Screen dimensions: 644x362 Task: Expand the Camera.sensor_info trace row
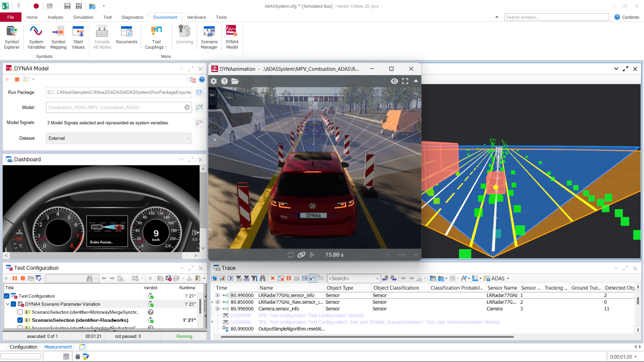coord(218,309)
